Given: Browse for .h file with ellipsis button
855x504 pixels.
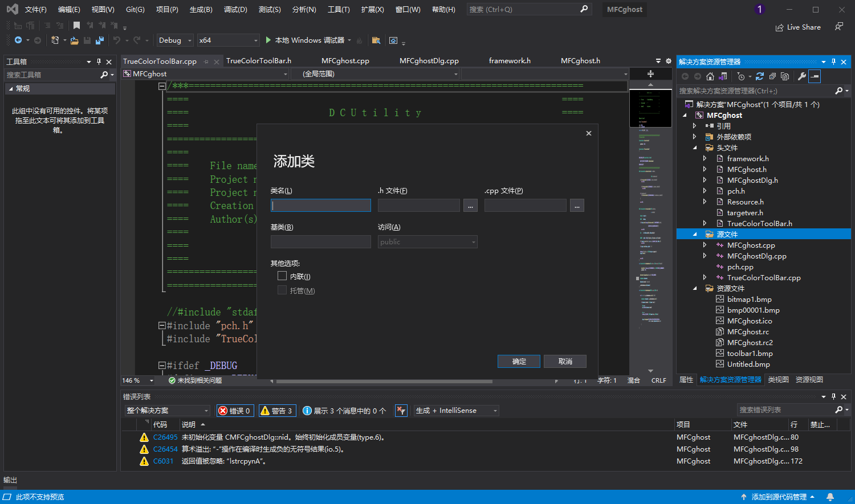Looking at the screenshot, I should pyautogui.click(x=470, y=206).
